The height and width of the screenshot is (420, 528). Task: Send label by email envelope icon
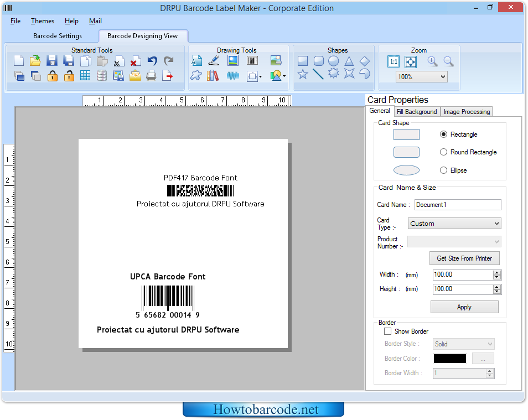click(x=135, y=76)
